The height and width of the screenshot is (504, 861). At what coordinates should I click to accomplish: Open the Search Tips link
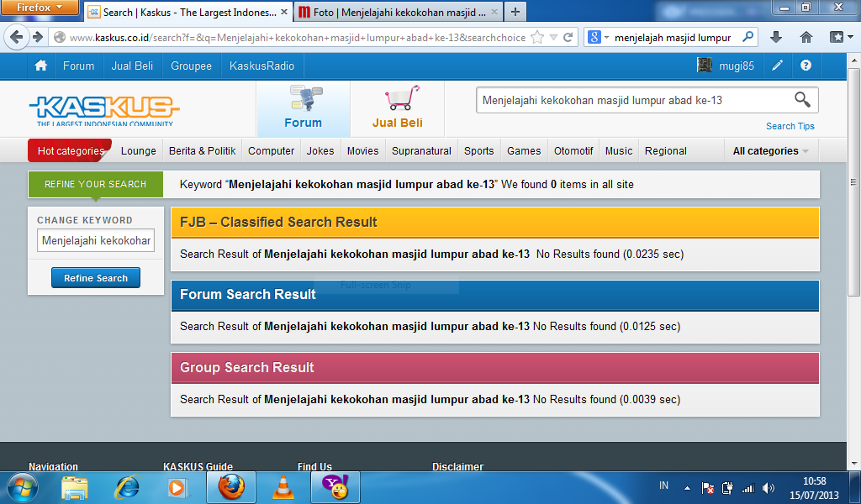click(790, 126)
